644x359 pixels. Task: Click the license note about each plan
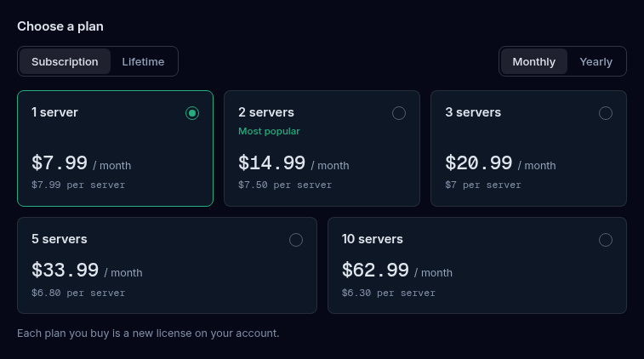[x=148, y=333]
